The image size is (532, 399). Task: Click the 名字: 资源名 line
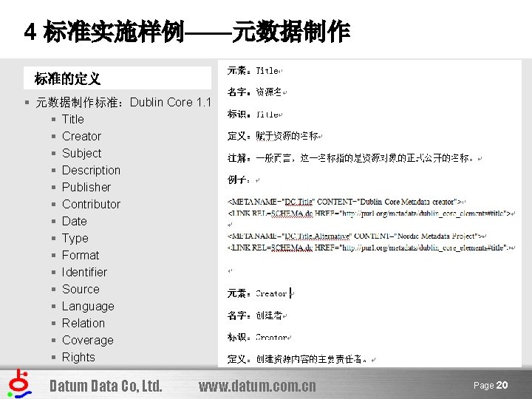257,92
